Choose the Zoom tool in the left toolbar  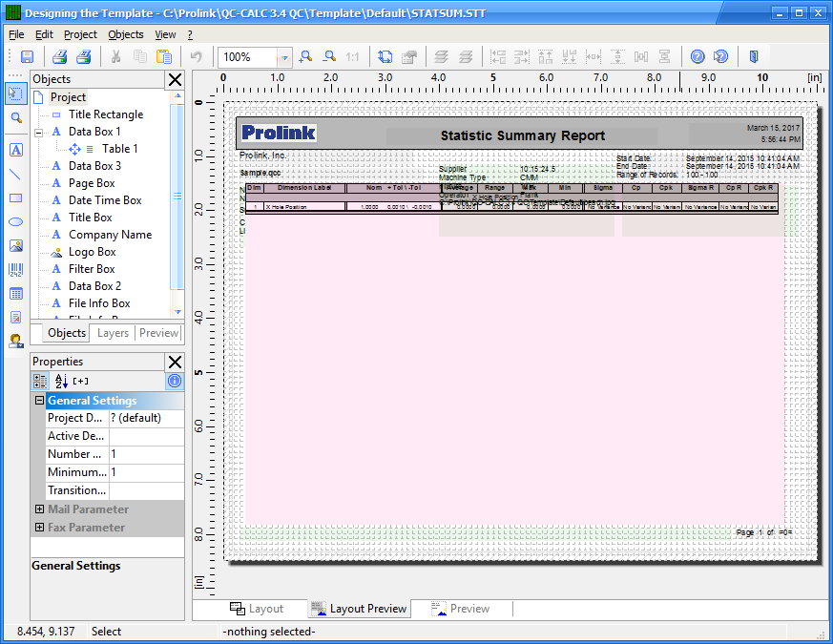coord(16,117)
